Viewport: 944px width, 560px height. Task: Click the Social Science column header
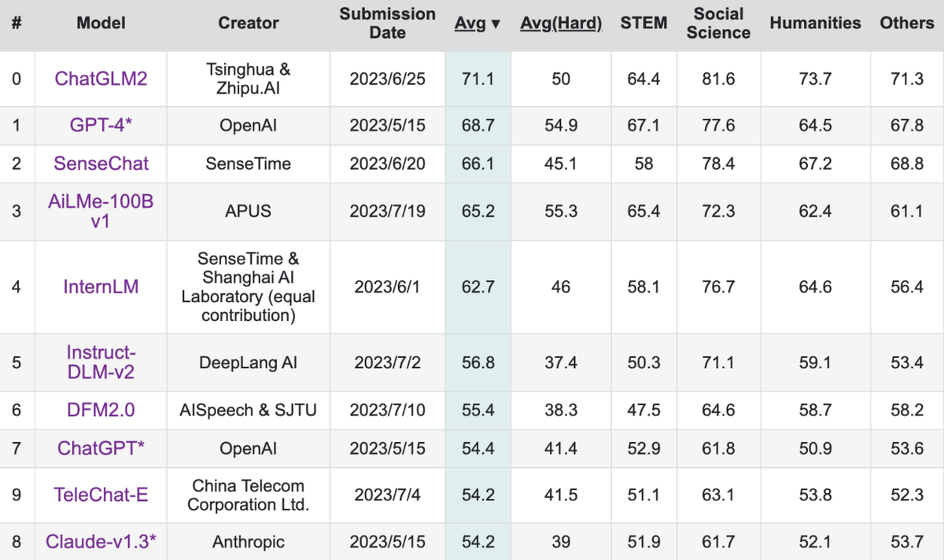click(718, 24)
